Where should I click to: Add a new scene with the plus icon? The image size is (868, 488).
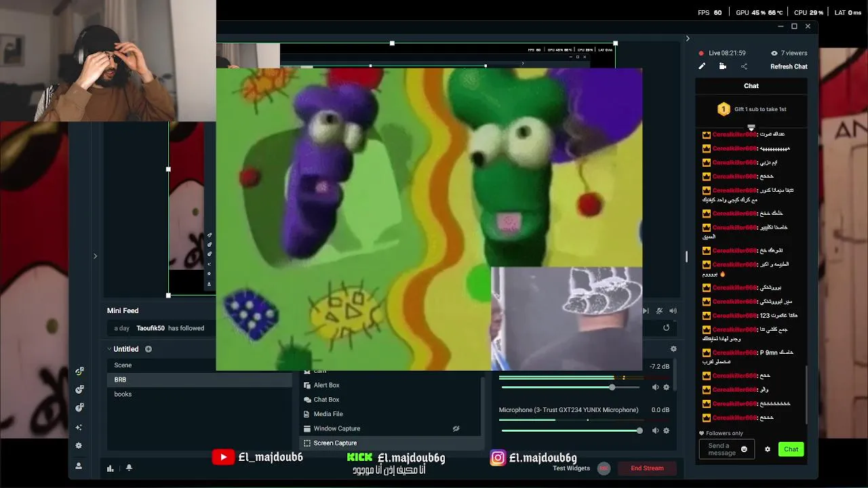click(149, 349)
